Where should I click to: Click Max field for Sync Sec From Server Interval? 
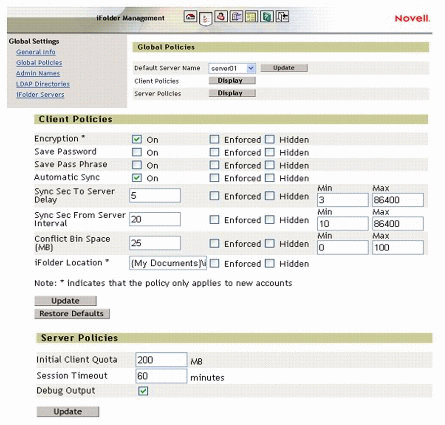coord(398,224)
